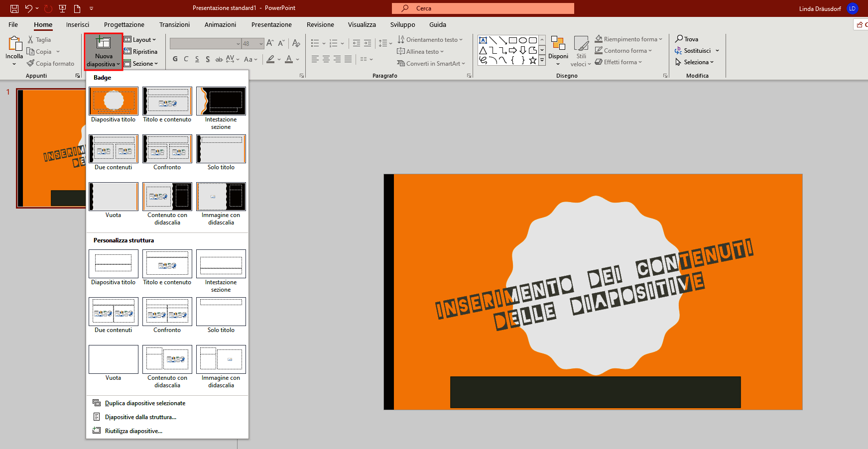Toggle centered paragraph alignment
Screen dimensions: 868x449
pos(326,59)
